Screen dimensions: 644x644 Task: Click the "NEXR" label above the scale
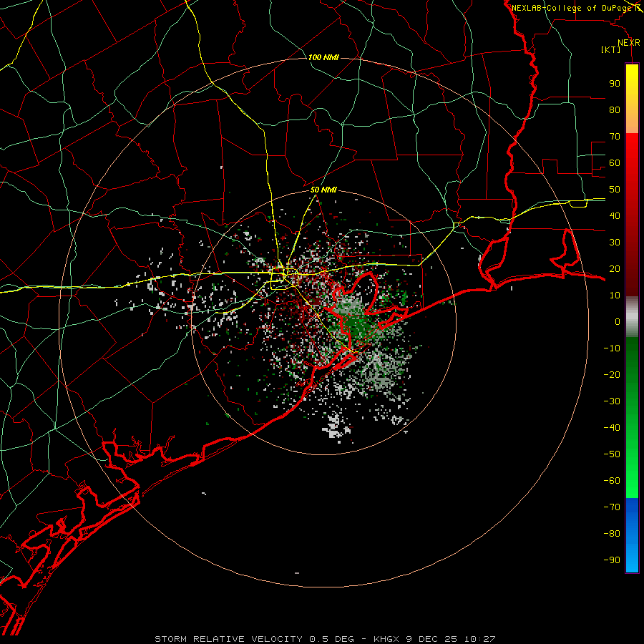click(629, 43)
